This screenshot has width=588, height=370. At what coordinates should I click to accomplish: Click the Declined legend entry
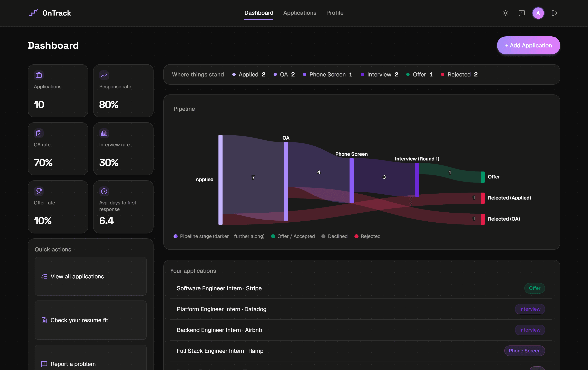[x=334, y=236]
